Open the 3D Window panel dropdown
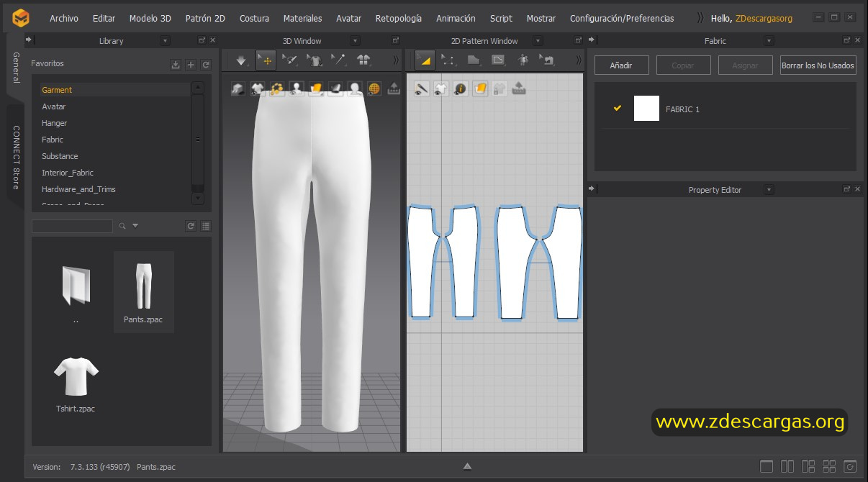Image resolution: width=868 pixels, height=482 pixels. coord(355,41)
